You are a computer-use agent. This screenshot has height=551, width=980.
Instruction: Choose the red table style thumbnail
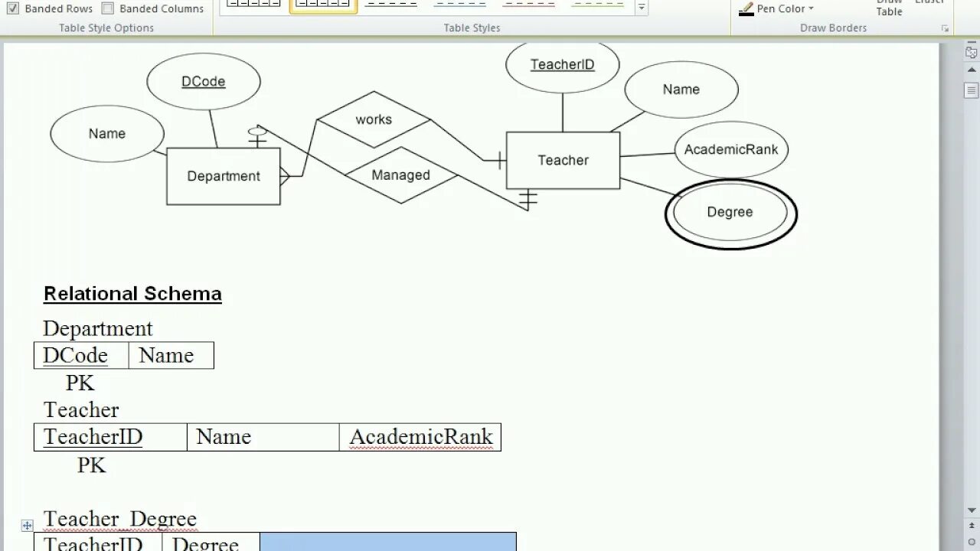pos(529,5)
